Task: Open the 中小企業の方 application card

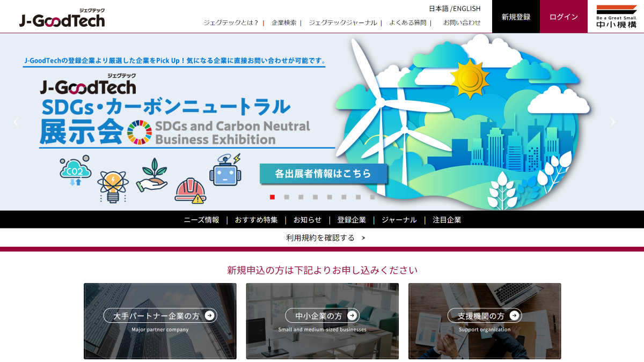Action: 322,316
